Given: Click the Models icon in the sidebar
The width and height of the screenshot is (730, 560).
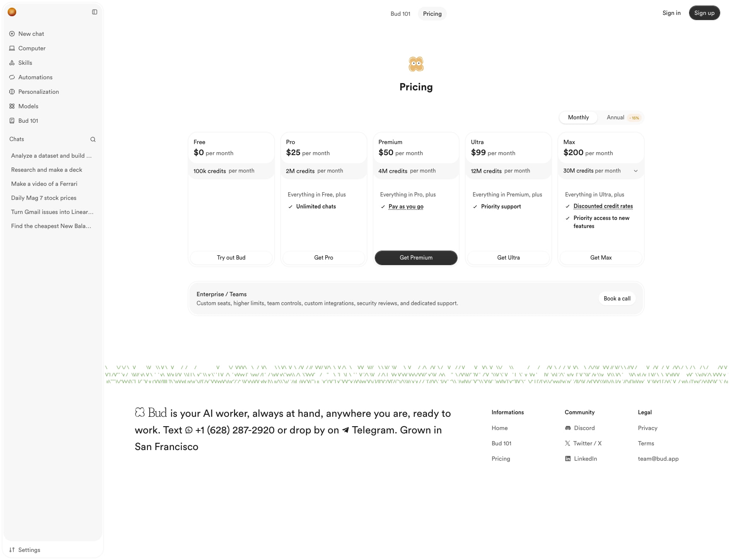Looking at the screenshot, I should (12, 106).
